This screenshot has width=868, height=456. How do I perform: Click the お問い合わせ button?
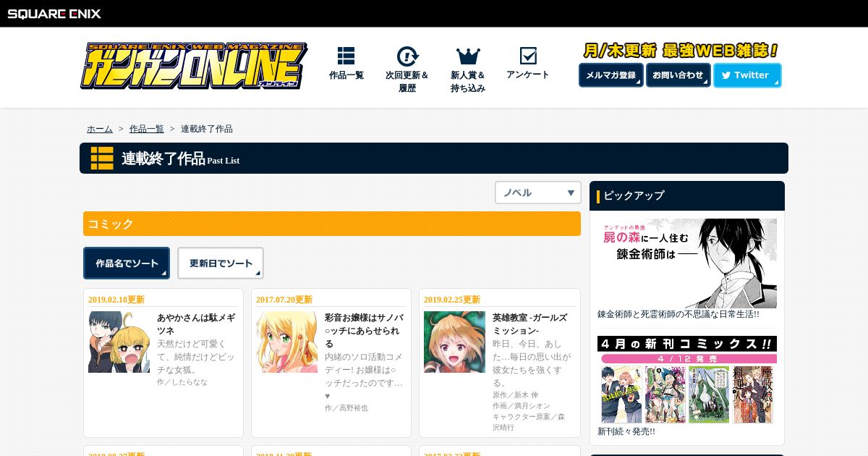click(678, 75)
